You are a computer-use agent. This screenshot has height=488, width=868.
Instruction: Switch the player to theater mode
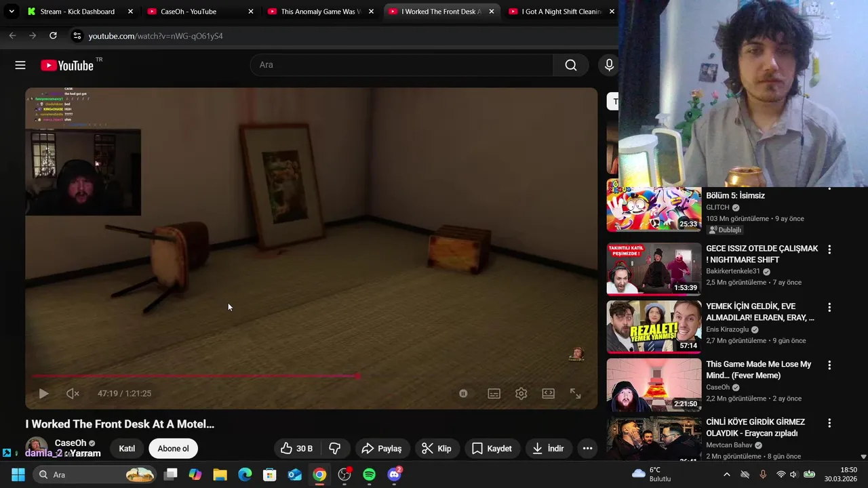coord(548,393)
